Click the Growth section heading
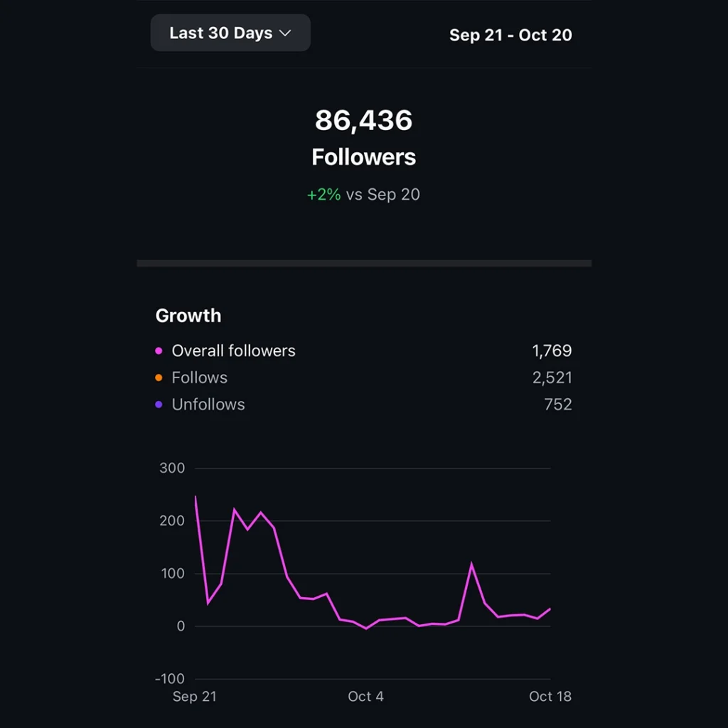Image resolution: width=728 pixels, height=728 pixels. [x=188, y=316]
